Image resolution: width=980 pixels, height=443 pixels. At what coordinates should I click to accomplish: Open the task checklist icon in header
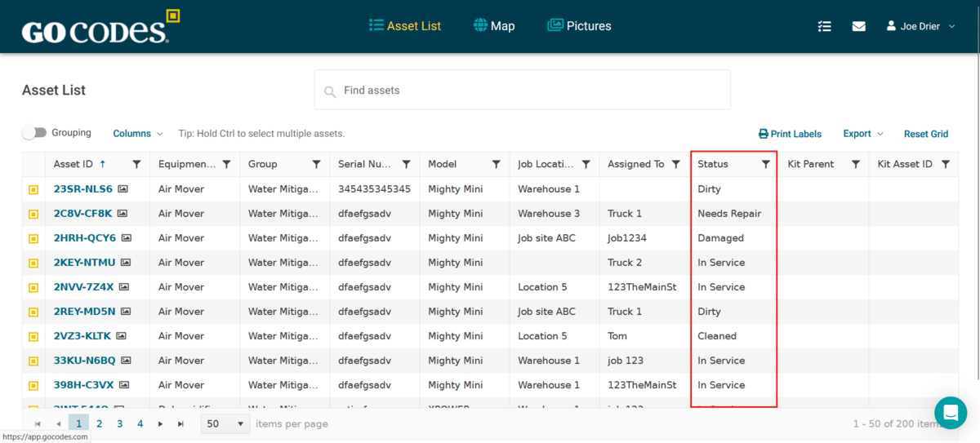pyautogui.click(x=824, y=26)
